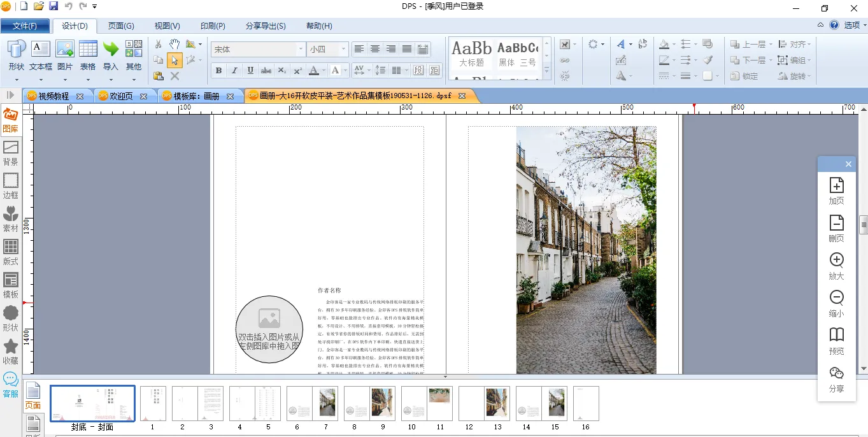Image resolution: width=868 pixels, height=437 pixels.
Task: Click the font color button
Action: (313, 70)
